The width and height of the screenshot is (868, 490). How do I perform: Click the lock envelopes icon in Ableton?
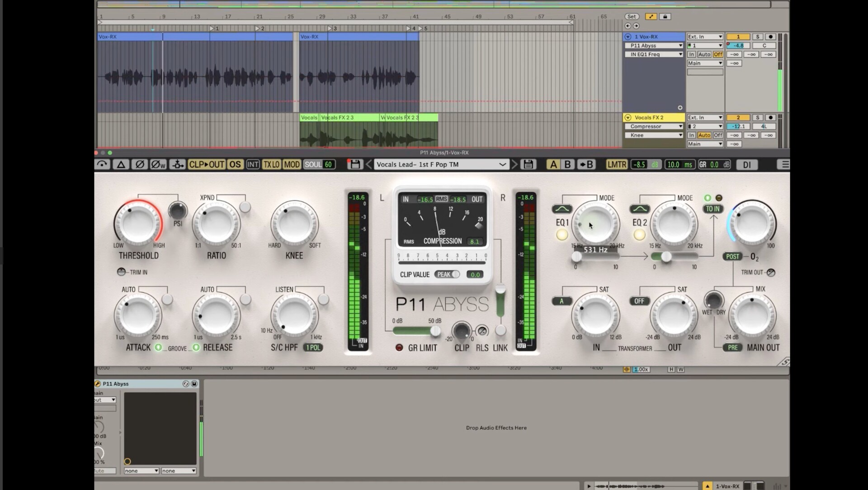[665, 17]
